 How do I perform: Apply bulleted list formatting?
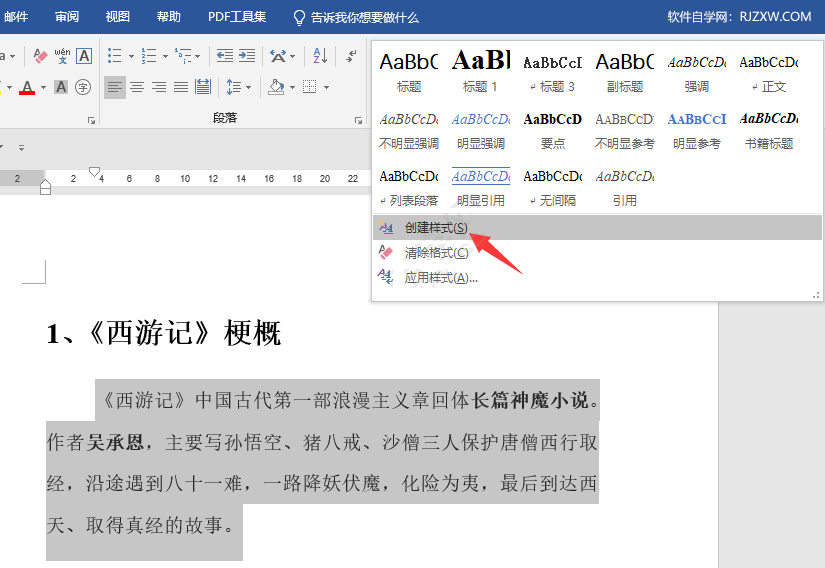pyautogui.click(x=115, y=55)
